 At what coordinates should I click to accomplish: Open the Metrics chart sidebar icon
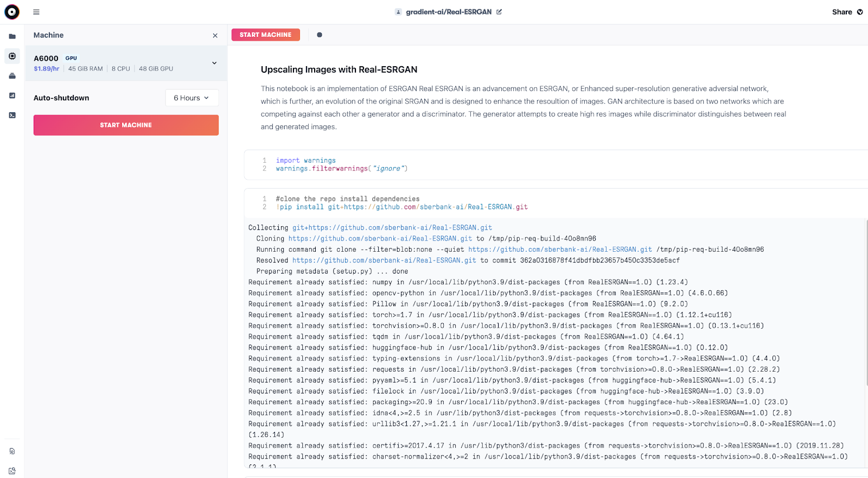(12, 95)
